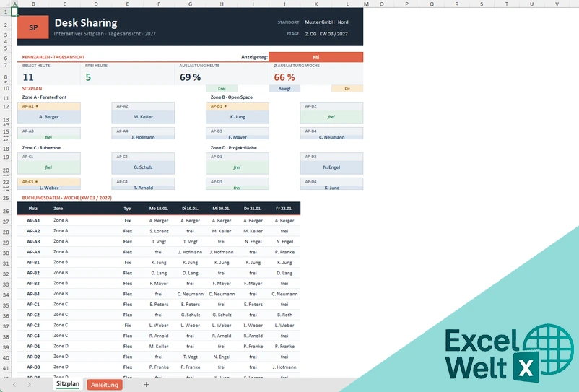Screen dimensions: 579x392
Task: Click the Zone C · Ruhezone heading
Action: [x=41, y=148]
